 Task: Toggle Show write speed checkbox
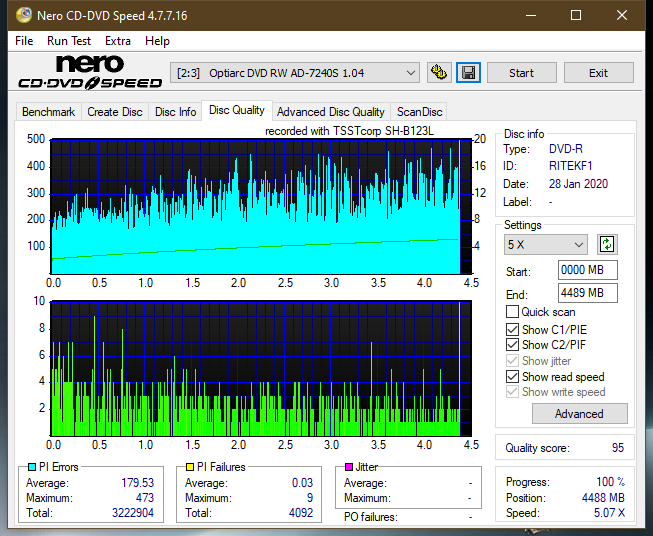(x=512, y=392)
